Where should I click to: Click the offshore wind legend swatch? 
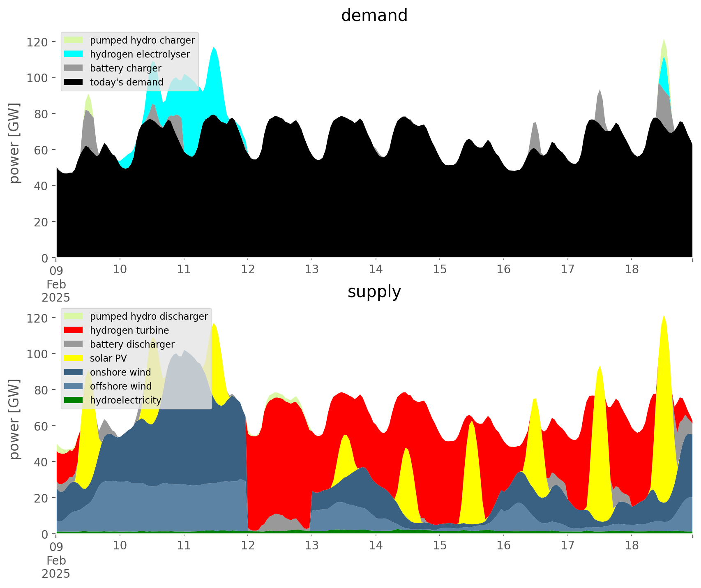74,386
